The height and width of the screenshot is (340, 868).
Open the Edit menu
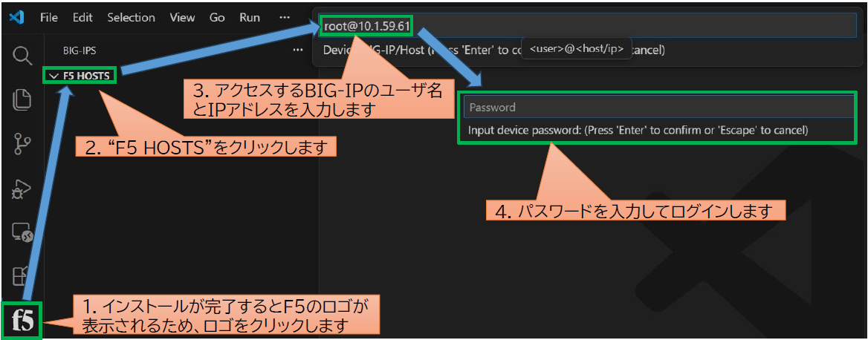click(82, 17)
